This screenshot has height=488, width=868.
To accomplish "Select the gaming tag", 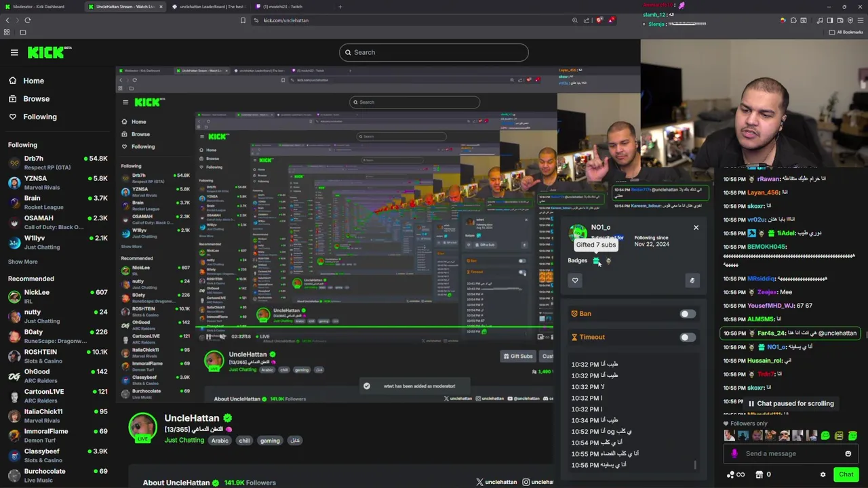I will [x=270, y=441].
